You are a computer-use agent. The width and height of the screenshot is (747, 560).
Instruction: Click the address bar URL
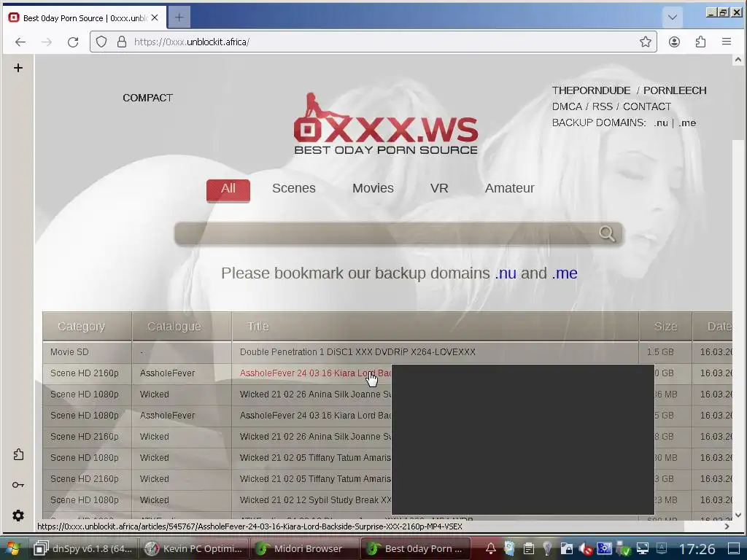(x=192, y=42)
